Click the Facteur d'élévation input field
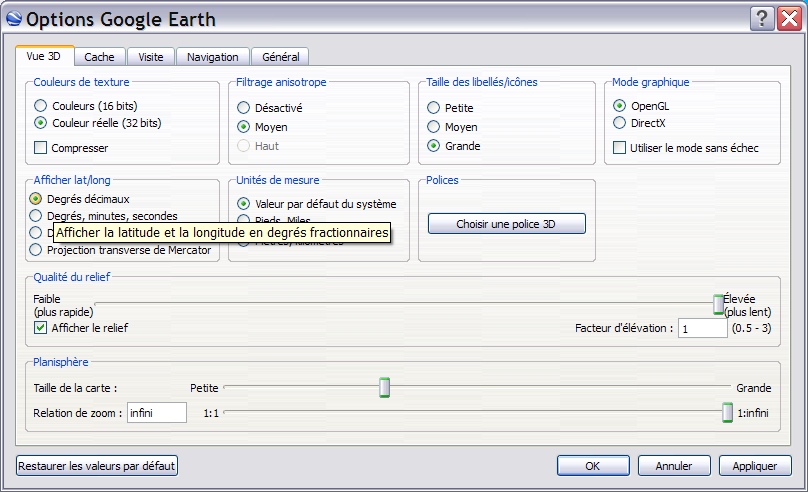Viewport: 808px width, 492px height. [x=702, y=328]
